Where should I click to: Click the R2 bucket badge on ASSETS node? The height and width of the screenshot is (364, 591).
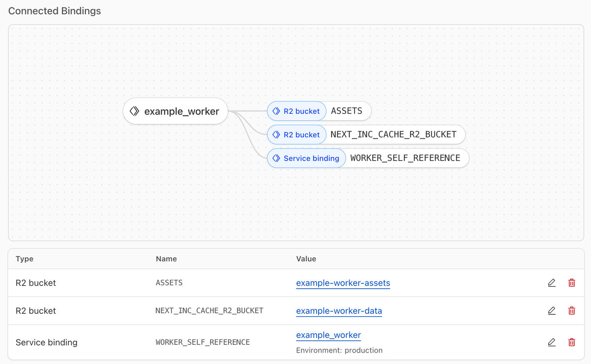[296, 111]
